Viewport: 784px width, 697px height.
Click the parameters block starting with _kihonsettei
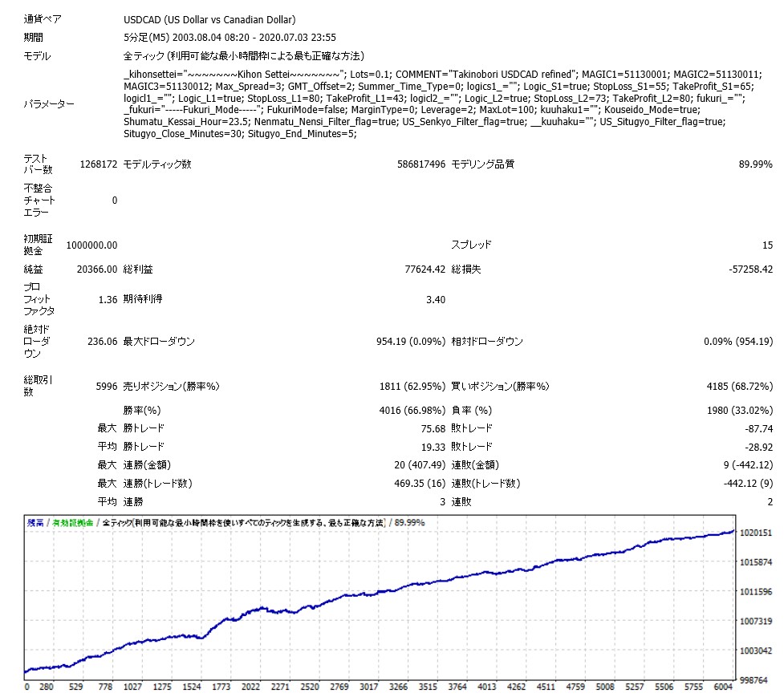(442, 104)
